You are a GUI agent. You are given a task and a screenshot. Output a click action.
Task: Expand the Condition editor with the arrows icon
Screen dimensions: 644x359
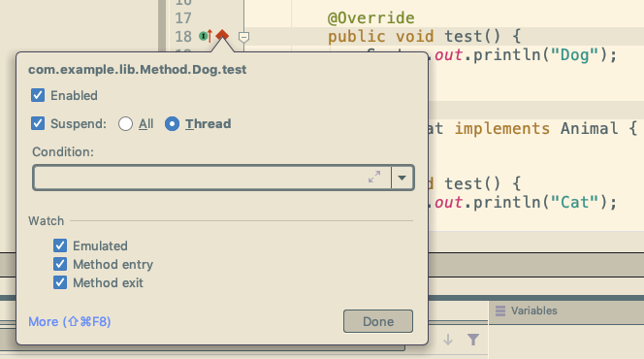coord(374,177)
